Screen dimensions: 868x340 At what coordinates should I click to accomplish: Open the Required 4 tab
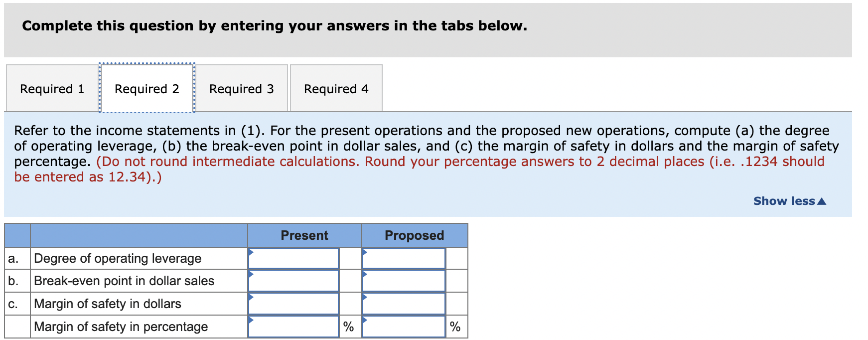(x=336, y=88)
